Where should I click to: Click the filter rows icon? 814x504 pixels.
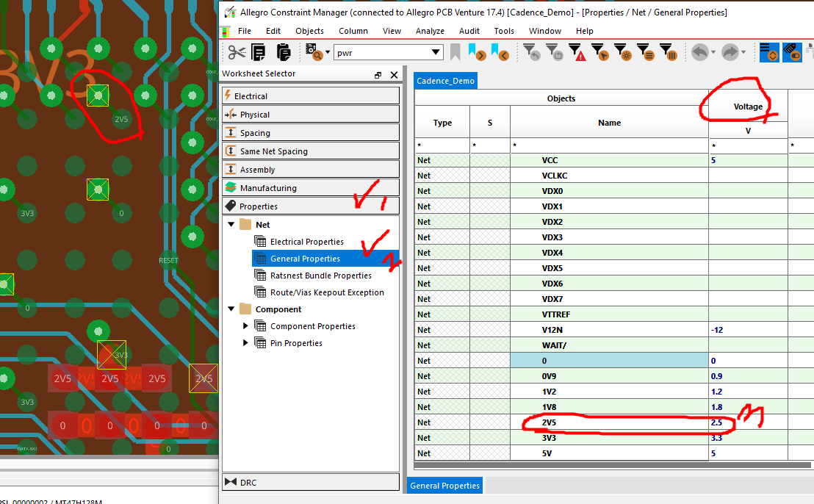point(645,52)
